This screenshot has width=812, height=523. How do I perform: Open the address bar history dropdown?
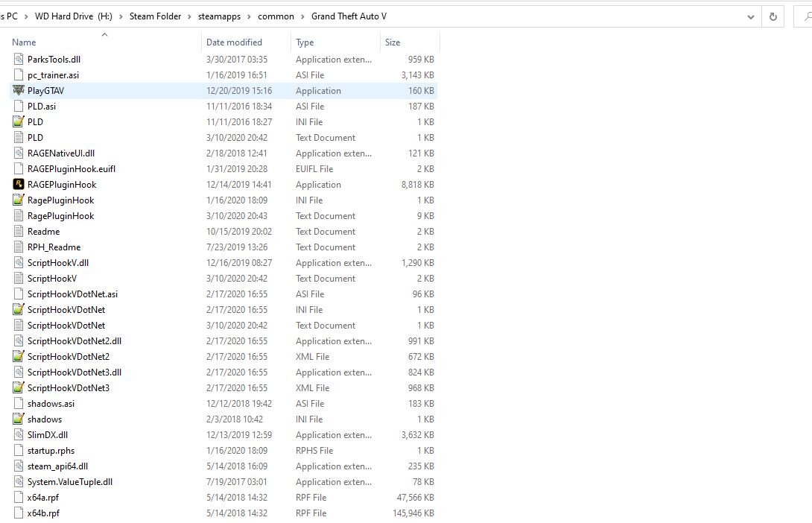(750, 16)
